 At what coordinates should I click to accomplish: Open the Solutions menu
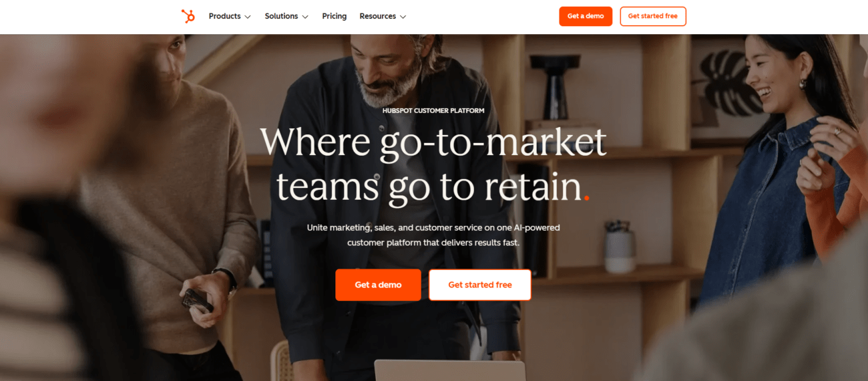(x=281, y=16)
